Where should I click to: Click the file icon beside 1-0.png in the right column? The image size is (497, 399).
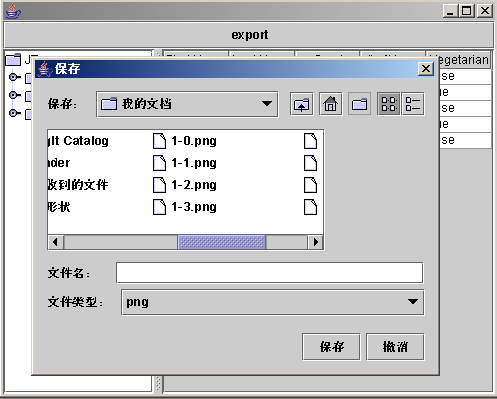pyautogui.click(x=310, y=141)
